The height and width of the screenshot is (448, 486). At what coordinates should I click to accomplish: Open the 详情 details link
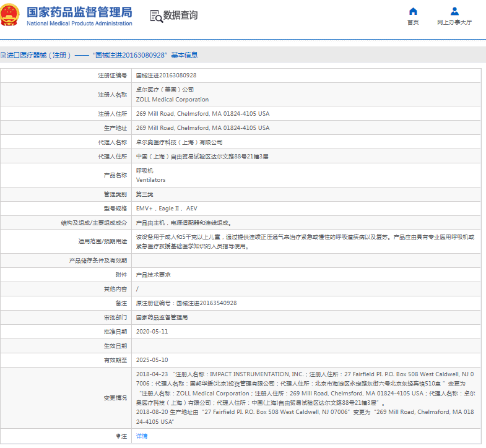142,436
